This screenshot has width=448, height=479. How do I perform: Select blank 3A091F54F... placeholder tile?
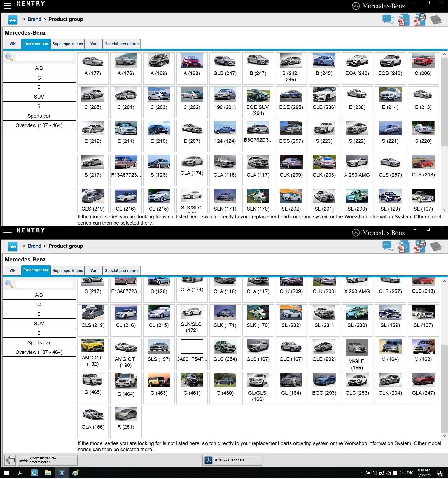point(192,354)
